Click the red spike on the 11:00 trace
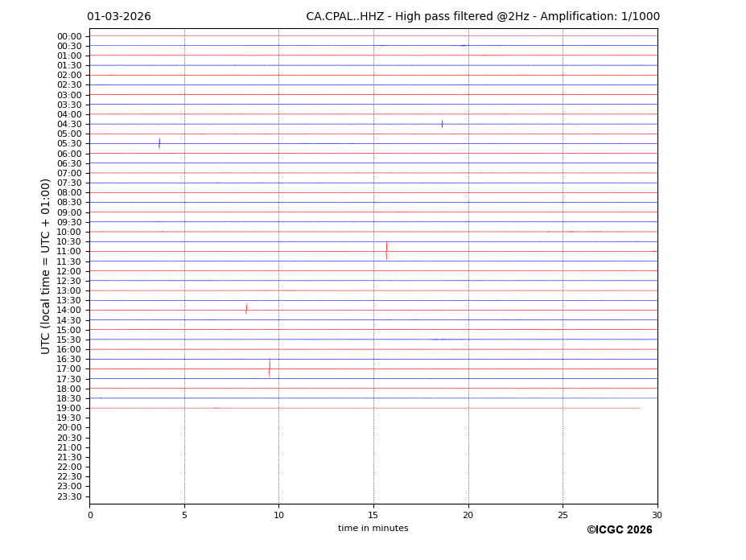Screen dimensions: 746x560 (386, 250)
